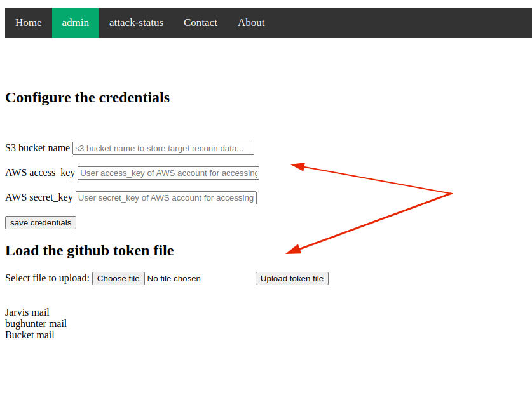532x395 pixels.
Task: Click the 'Configure the credentials' heading
Action: coord(88,97)
